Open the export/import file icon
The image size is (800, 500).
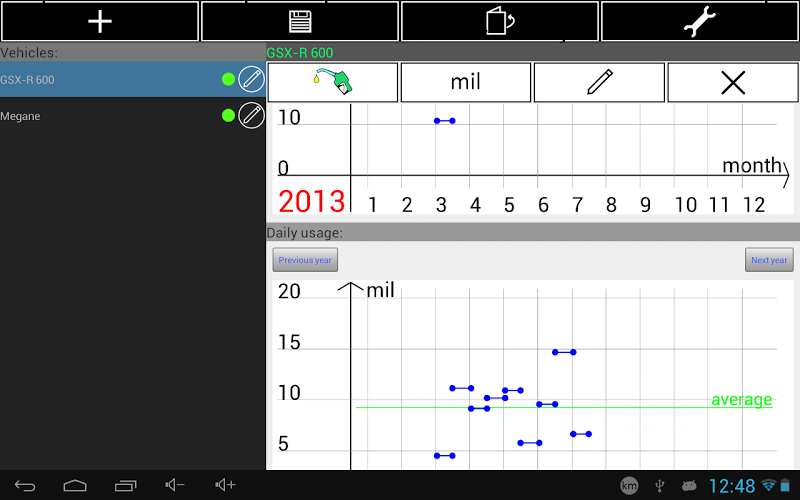point(500,21)
